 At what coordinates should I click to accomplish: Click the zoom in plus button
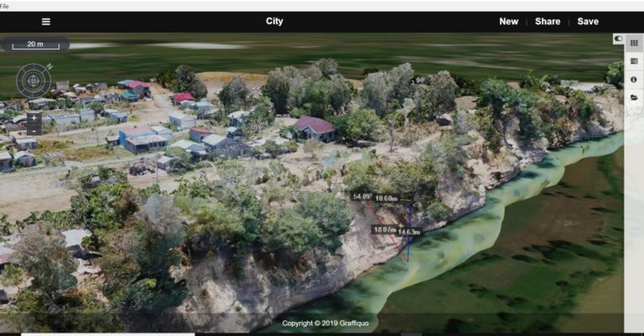pos(34,118)
